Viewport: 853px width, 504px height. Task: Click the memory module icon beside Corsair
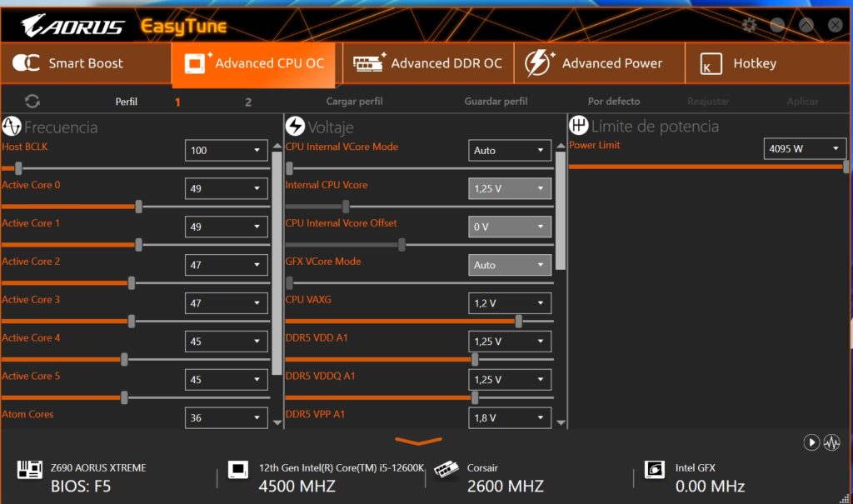(446, 470)
